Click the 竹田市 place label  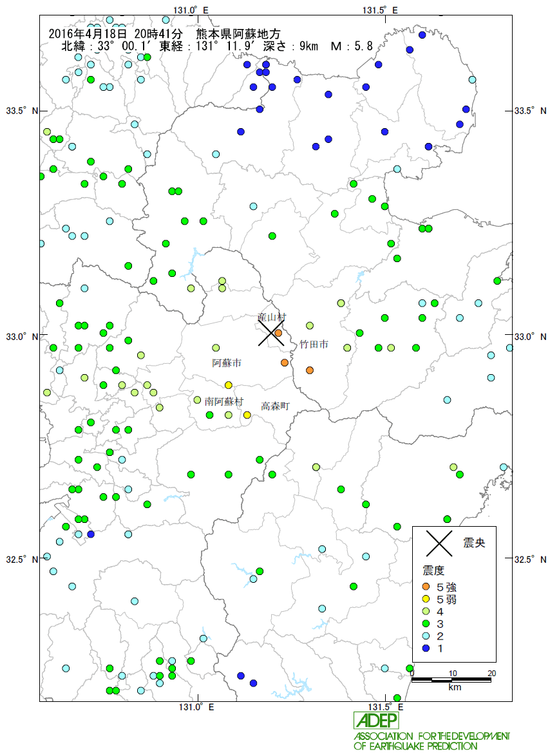pyautogui.click(x=314, y=345)
